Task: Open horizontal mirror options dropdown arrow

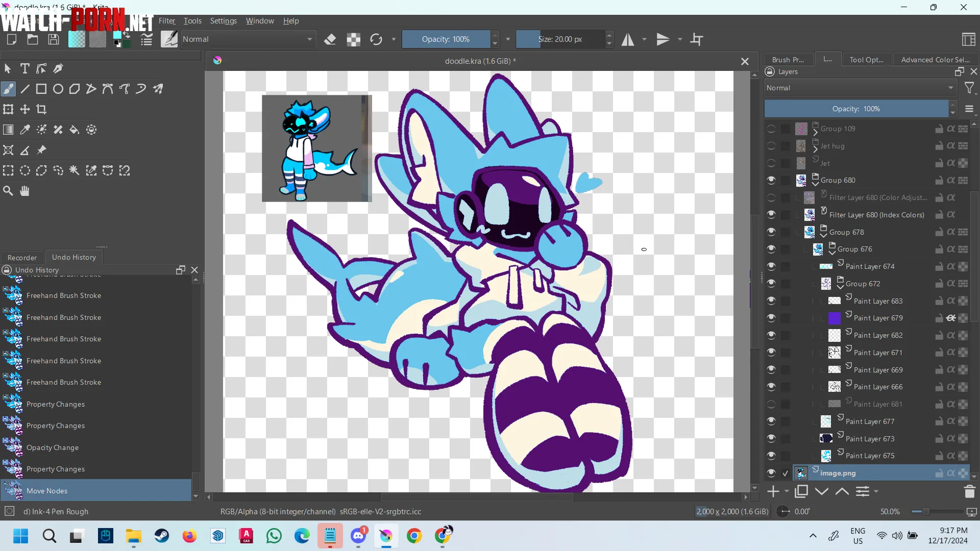Action: [x=644, y=39]
